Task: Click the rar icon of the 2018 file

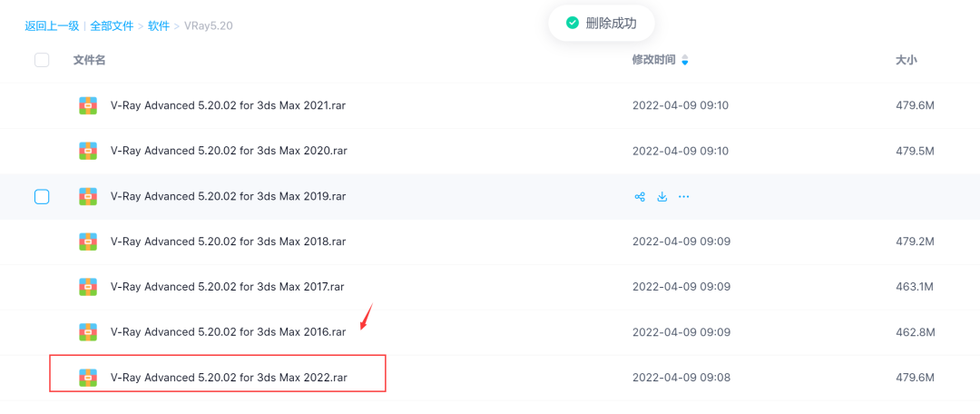Action: click(88, 241)
